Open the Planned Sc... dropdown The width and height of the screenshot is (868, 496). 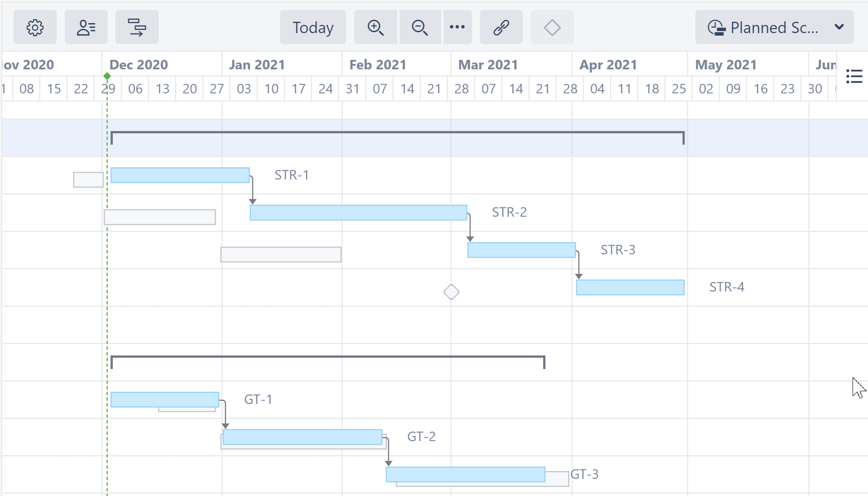point(774,28)
